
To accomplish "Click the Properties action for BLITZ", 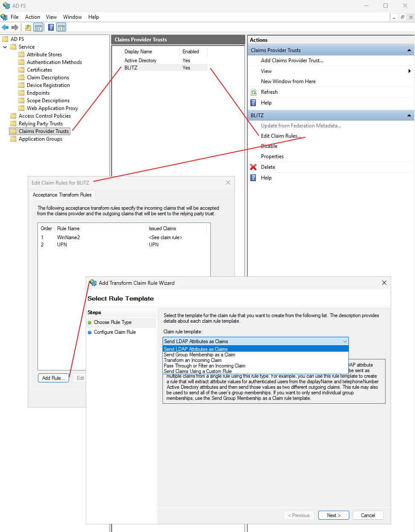I will (x=272, y=156).
